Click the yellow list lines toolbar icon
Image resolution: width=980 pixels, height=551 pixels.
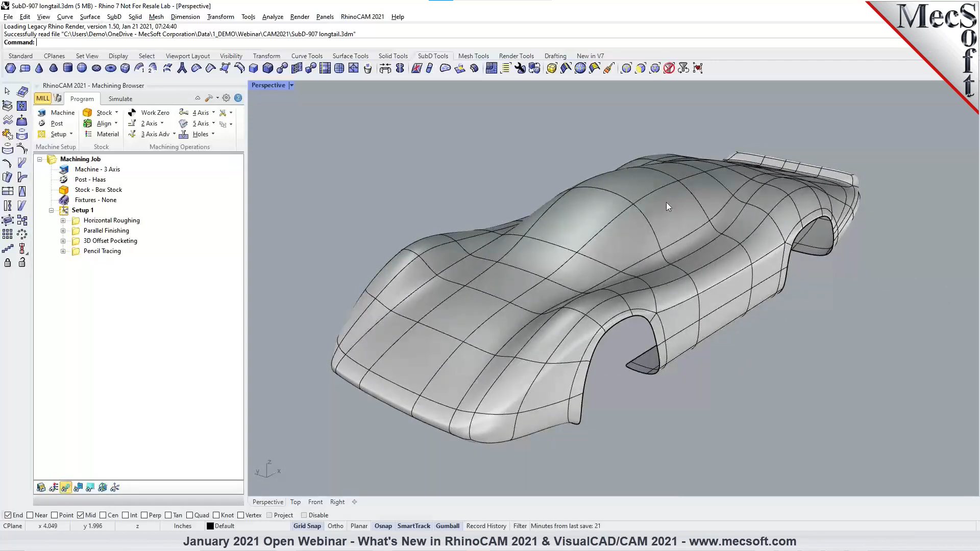pyautogui.click(x=506, y=68)
